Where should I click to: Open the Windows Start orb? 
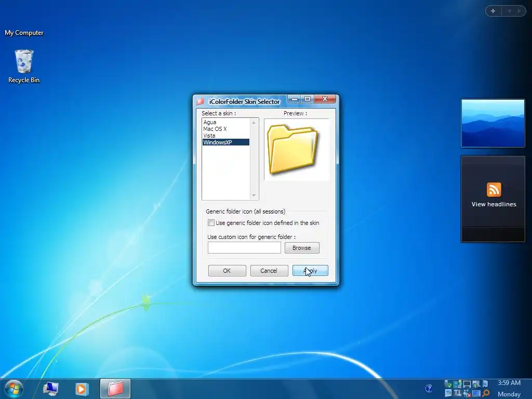point(14,389)
